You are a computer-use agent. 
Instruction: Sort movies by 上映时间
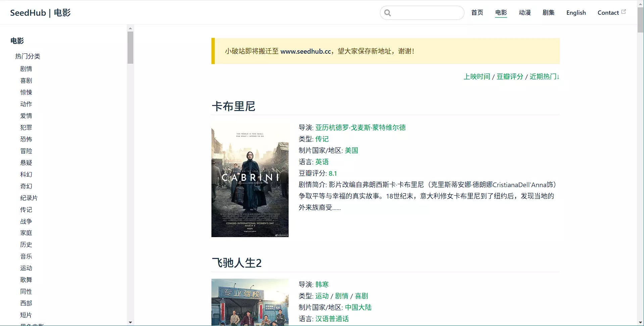tap(477, 76)
